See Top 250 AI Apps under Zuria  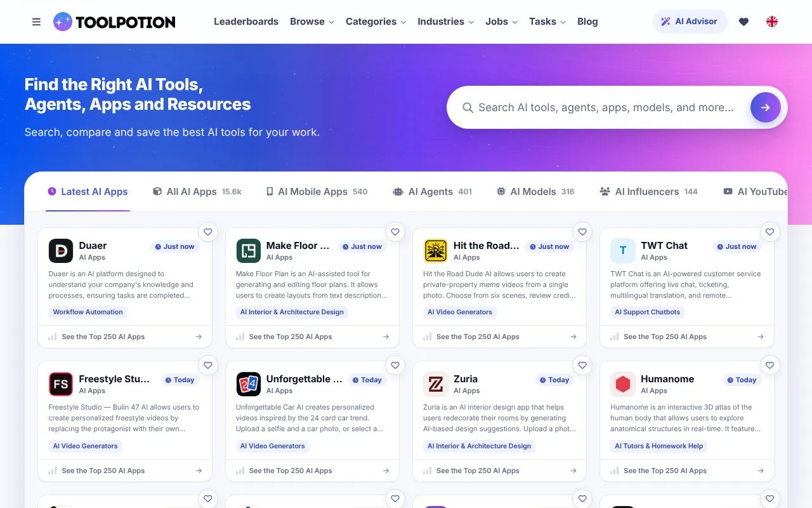point(500,471)
